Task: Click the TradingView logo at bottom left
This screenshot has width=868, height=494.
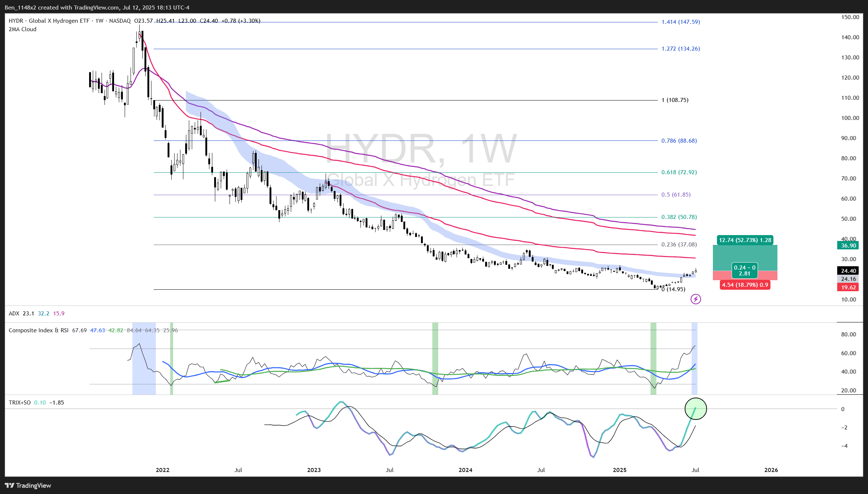Action: click(x=28, y=485)
